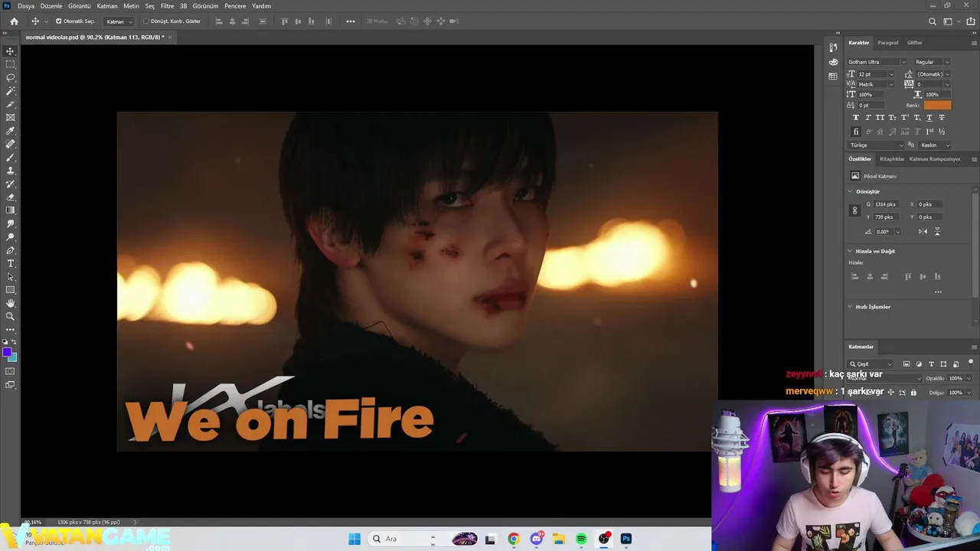Select the Dodge tool

10,236
